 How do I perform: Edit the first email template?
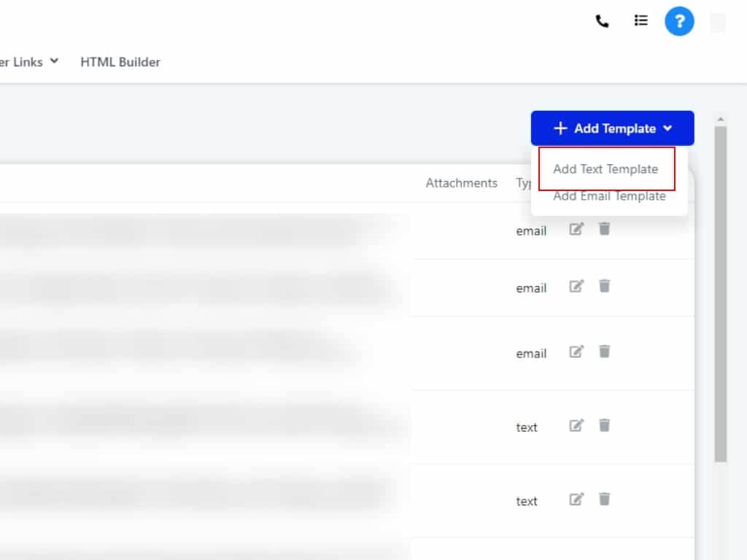point(576,230)
